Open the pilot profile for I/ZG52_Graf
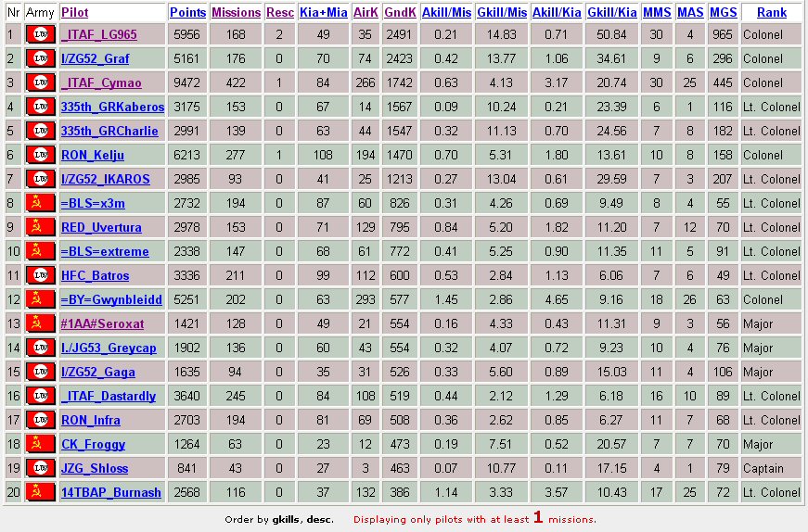Image resolution: width=808 pixels, height=532 pixels. (95, 58)
